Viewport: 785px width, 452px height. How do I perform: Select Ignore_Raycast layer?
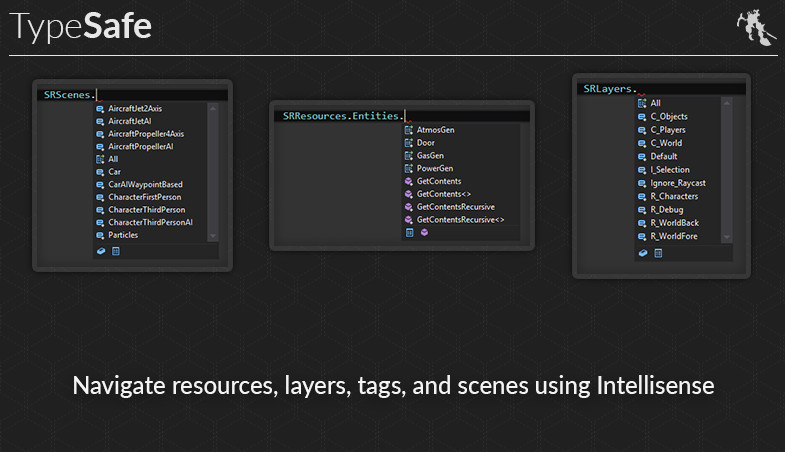tap(678, 183)
